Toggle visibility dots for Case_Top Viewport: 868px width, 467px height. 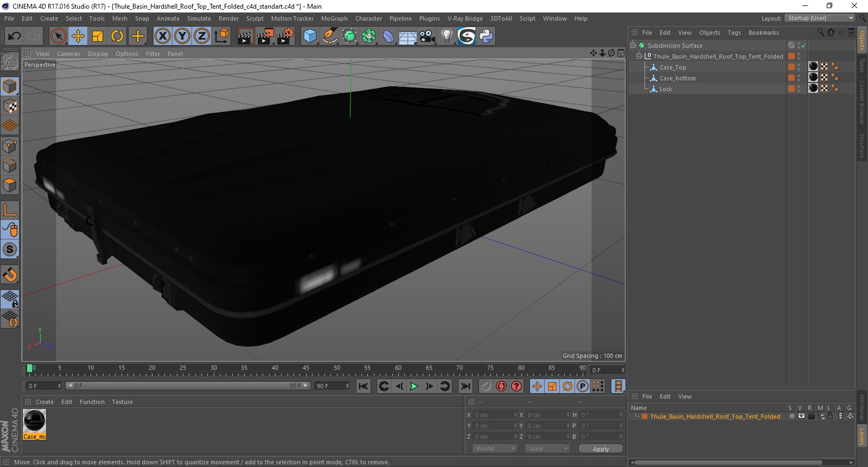[x=799, y=67]
